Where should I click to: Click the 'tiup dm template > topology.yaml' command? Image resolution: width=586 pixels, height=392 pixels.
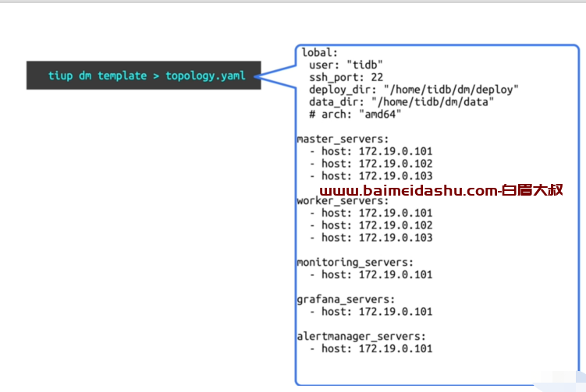tap(147, 76)
